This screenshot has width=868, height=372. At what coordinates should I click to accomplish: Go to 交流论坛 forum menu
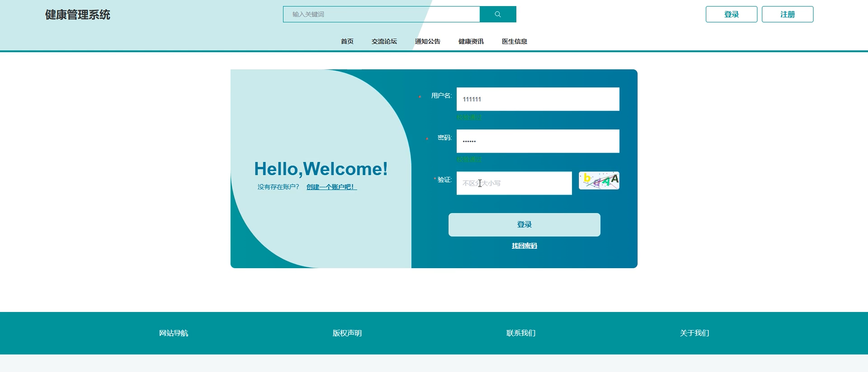(x=384, y=41)
